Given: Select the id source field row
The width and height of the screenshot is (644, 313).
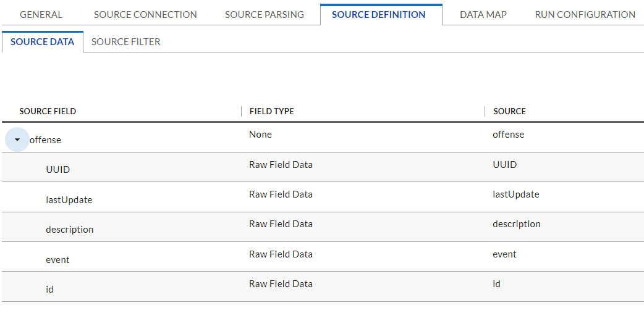Looking at the screenshot, I should coord(323,286).
